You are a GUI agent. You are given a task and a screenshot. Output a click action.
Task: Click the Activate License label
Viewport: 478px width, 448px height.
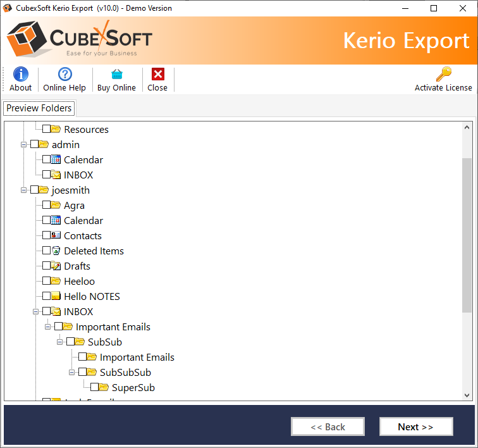click(x=443, y=87)
